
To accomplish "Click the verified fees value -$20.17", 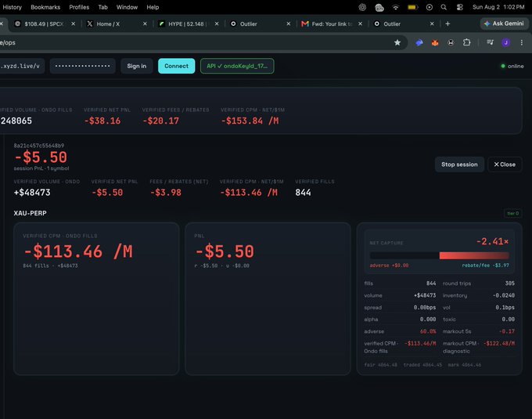I will pyautogui.click(x=160, y=121).
